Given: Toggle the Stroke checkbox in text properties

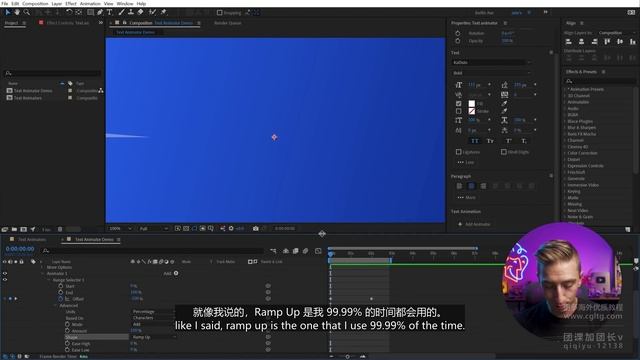Looking at the screenshot, I should coord(459,111).
